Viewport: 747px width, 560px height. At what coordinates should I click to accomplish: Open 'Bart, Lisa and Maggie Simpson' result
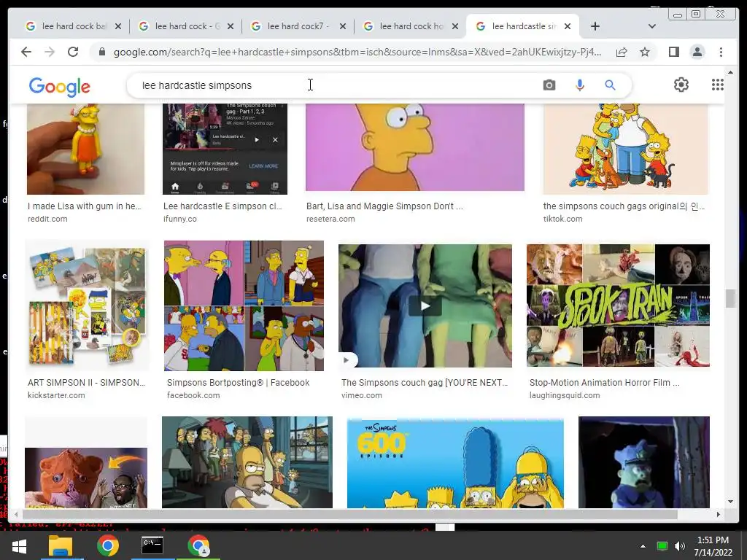[384, 206]
